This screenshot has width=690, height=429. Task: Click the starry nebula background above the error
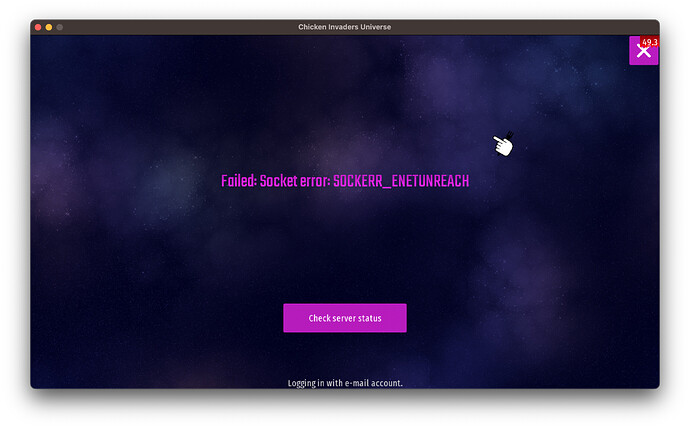308,101
